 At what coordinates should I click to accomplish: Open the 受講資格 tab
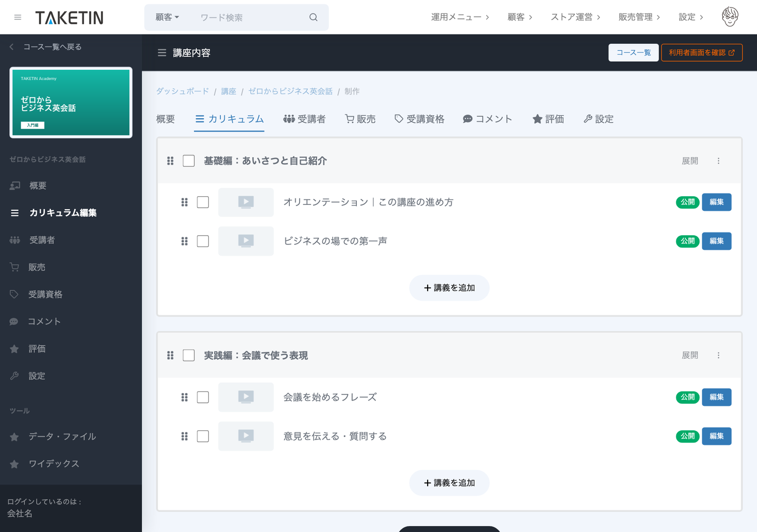coord(419,119)
